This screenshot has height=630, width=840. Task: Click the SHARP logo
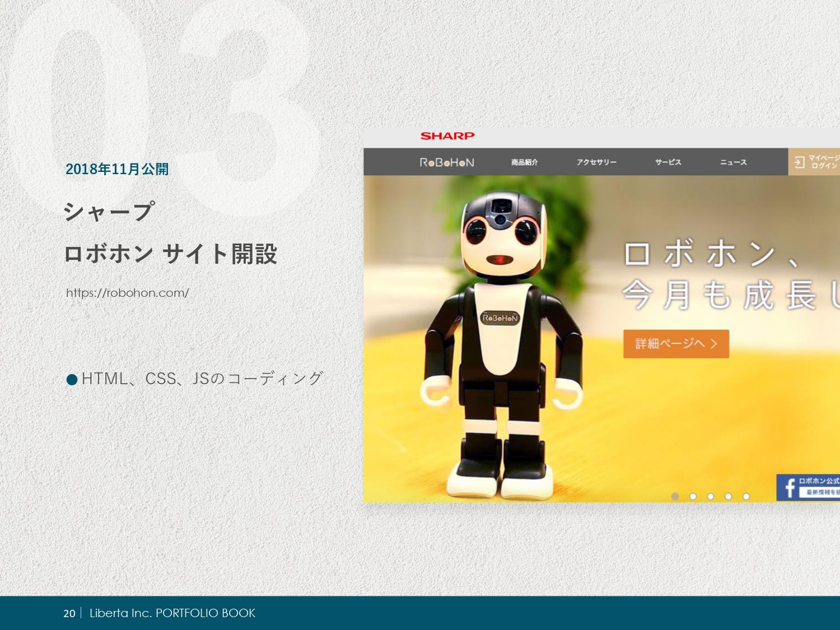[447, 136]
